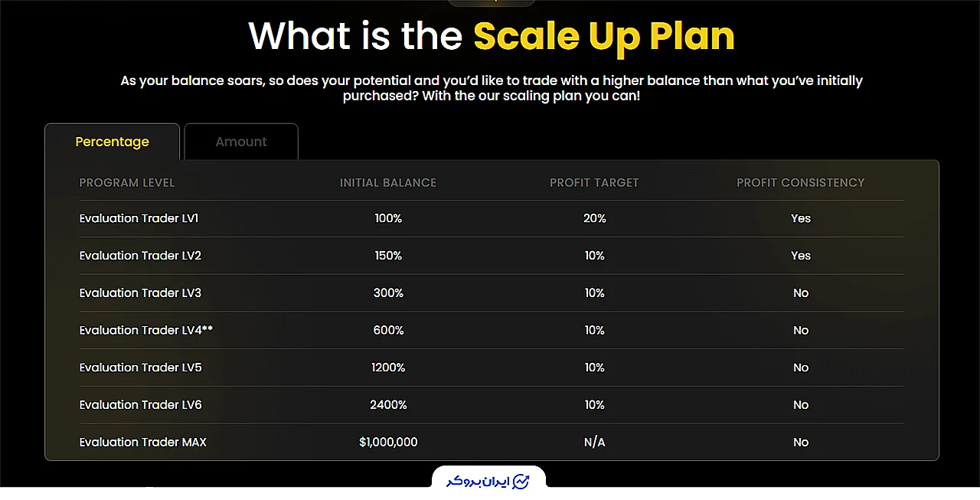The width and height of the screenshot is (980, 500).
Task: Click the N/A profit target cell
Action: point(595,443)
